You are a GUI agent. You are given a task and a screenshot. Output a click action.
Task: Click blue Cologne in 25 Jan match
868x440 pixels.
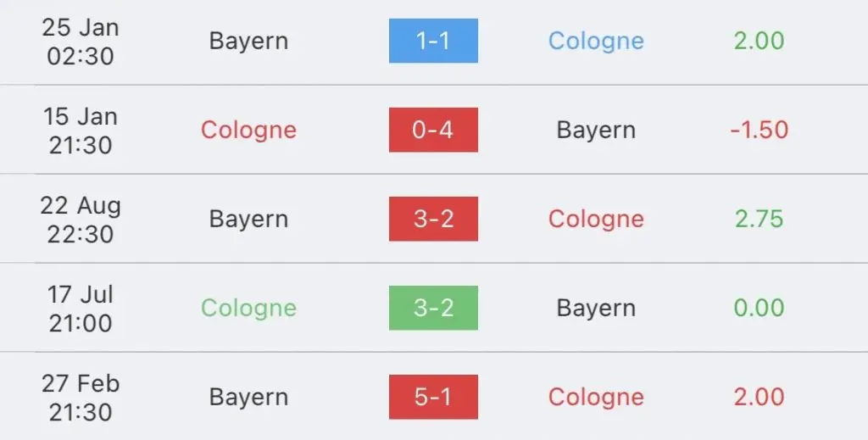tap(596, 41)
